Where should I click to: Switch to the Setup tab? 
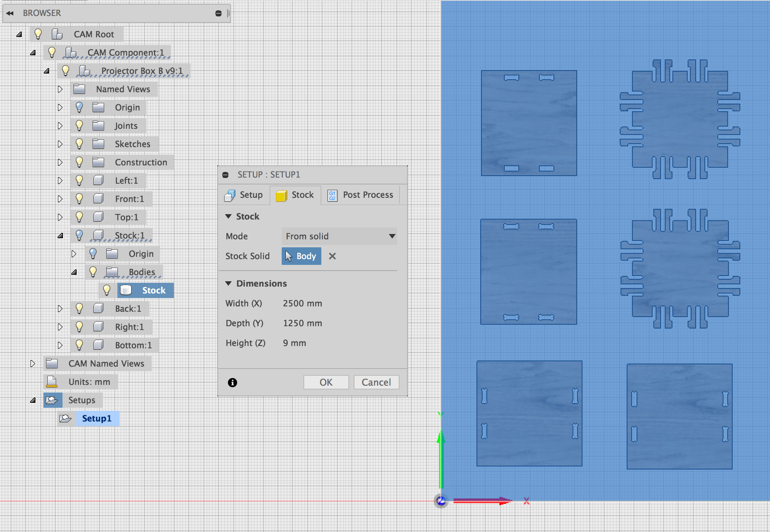244,195
